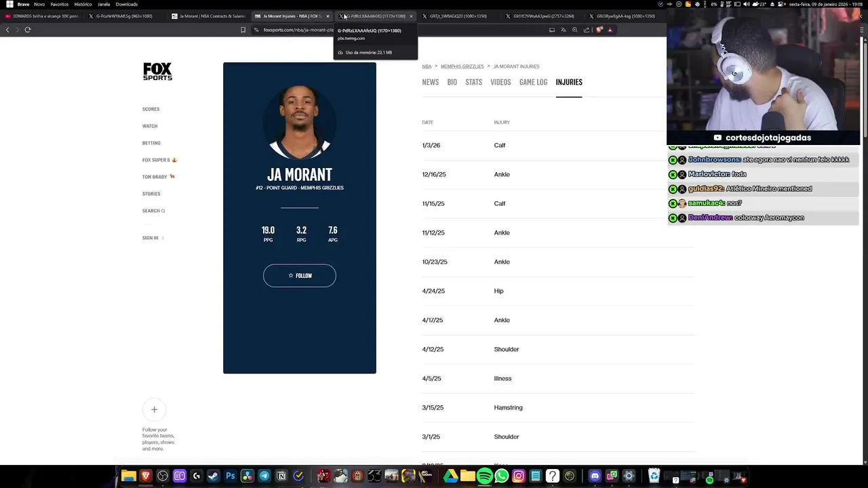868x488 pixels.
Task: Open the Logitech G app in the dock
Action: (x=197, y=476)
